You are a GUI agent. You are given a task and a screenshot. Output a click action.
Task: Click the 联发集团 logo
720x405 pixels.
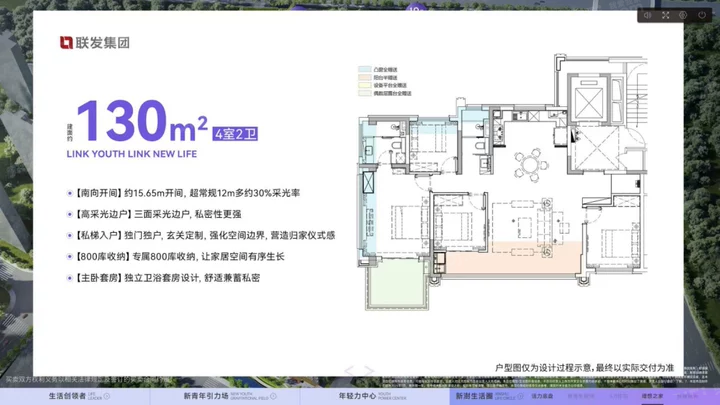95,43
